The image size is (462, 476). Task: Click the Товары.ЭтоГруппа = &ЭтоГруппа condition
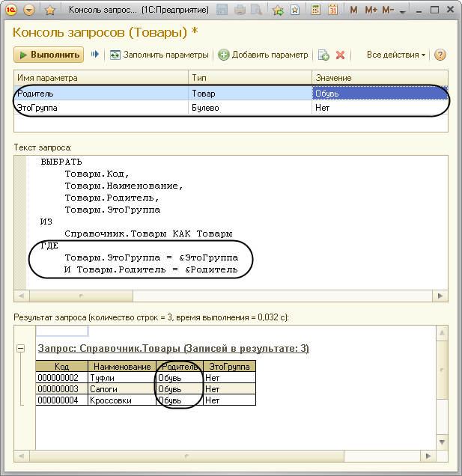point(151,257)
